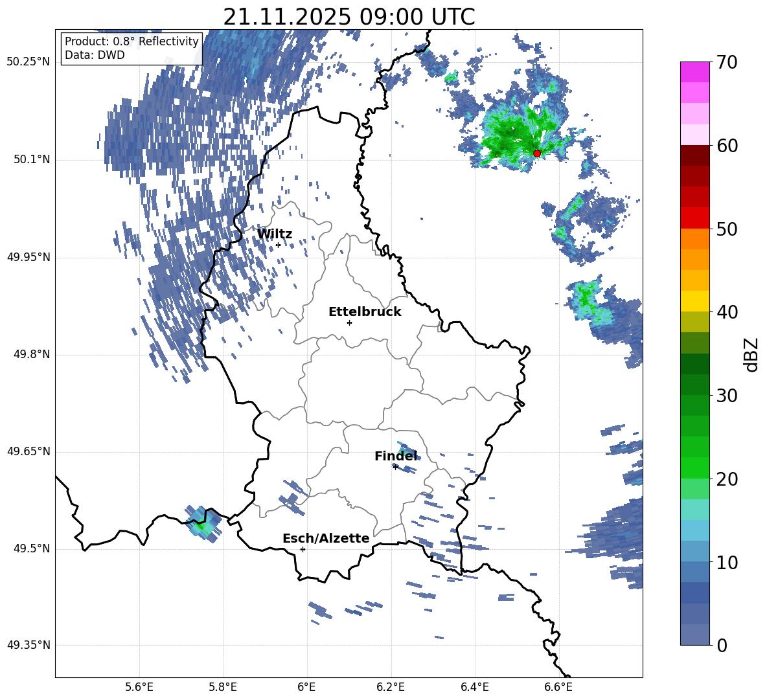
Task: Click the Findel location label
Action: pos(396,456)
